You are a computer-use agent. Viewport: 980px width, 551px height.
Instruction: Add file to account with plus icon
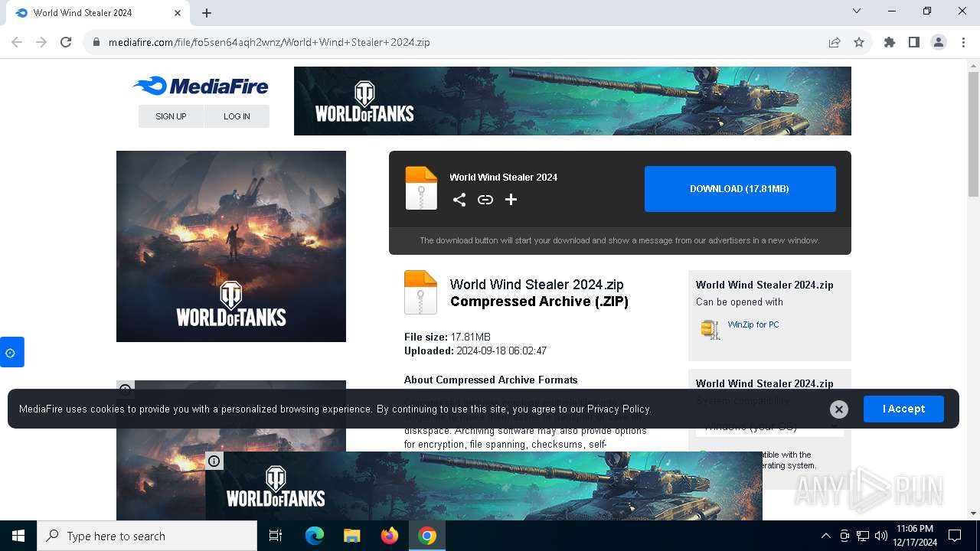[x=511, y=200]
